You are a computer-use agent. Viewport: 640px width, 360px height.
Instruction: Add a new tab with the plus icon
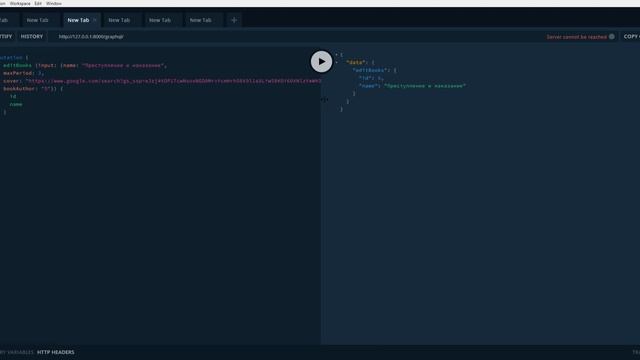tap(234, 20)
